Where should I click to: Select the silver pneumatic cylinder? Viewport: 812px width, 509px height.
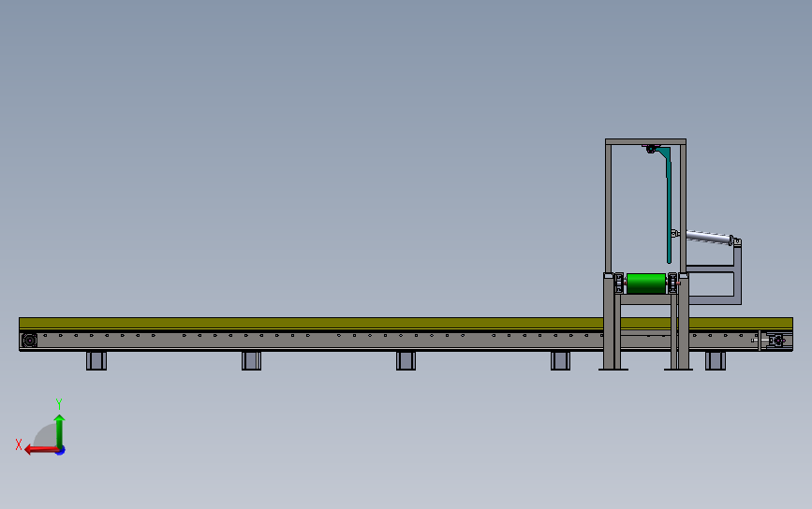pyautogui.click(x=708, y=238)
